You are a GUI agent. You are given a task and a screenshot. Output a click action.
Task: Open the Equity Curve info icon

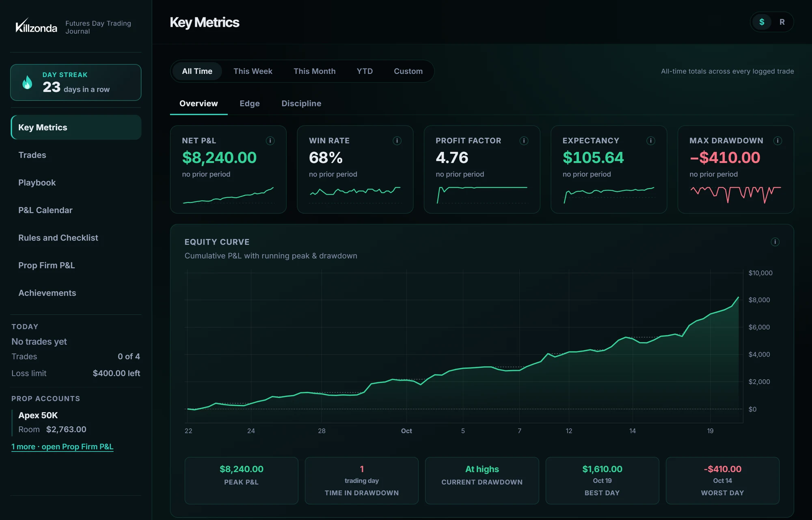click(775, 242)
